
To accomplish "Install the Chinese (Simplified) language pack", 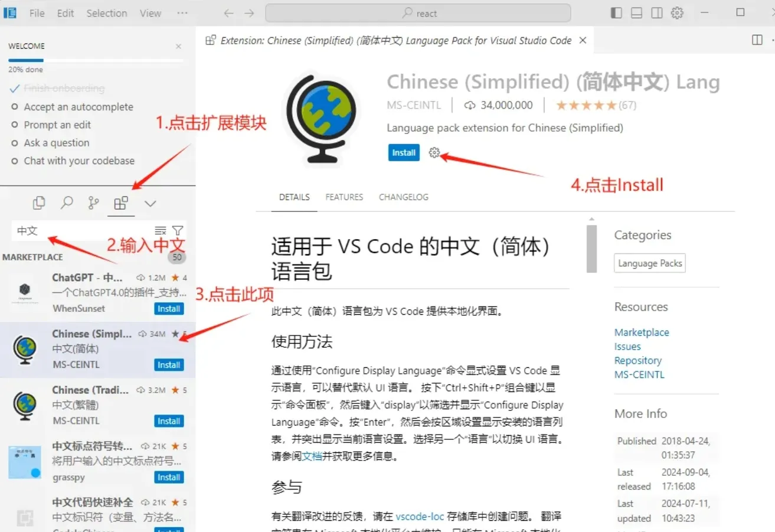I will 404,152.
